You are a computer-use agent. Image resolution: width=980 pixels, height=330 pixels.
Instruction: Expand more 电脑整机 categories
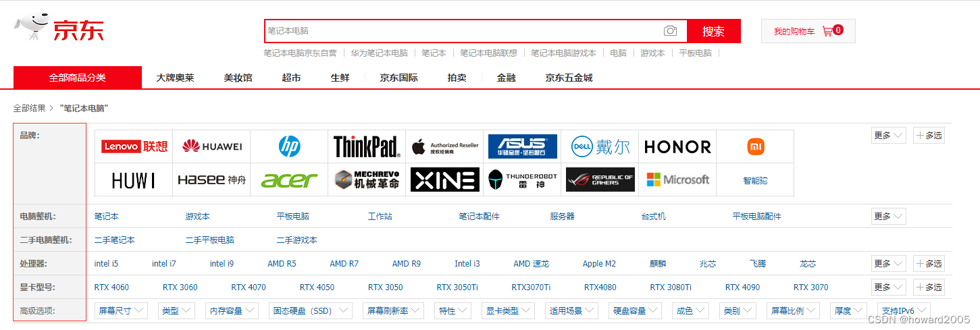[x=888, y=216]
